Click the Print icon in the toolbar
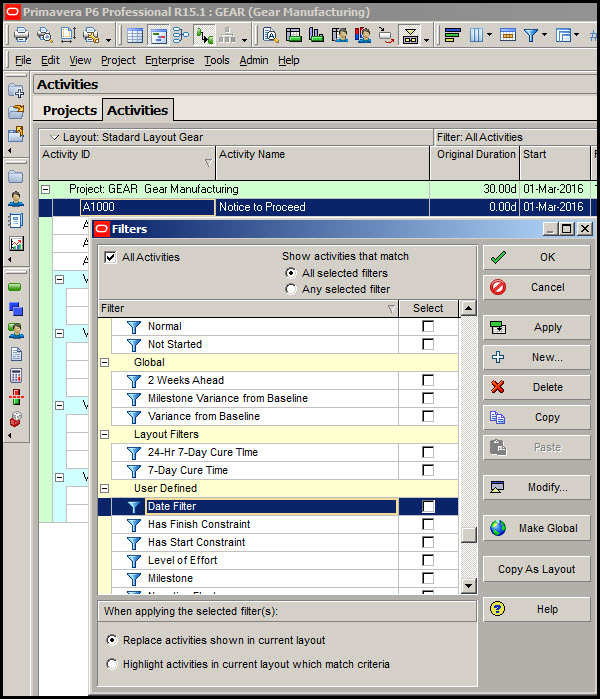Screen dimensions: 600x699 pyautogui.click(x=21, y=35)
